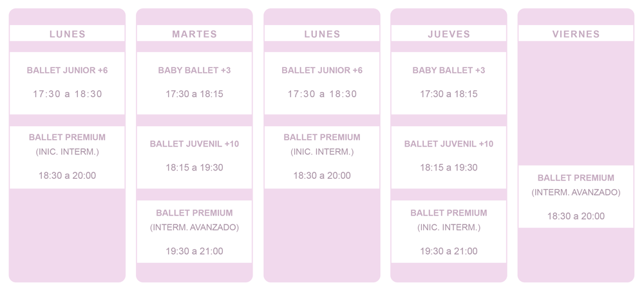Viewport: 644px width, 292px height.
Task: Select Martes 19:30 a 21:00 time slot
Action: click(194, 251)
